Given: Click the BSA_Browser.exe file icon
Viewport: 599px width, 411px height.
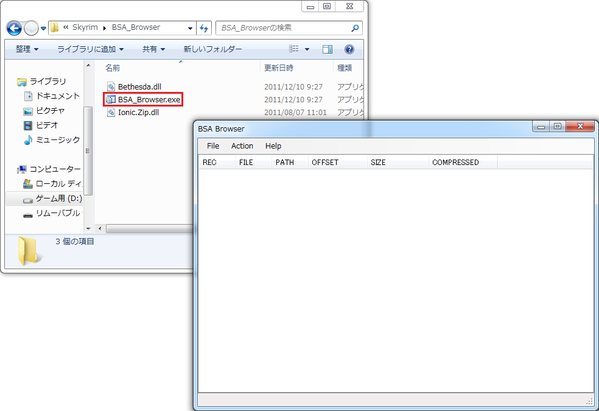Looking at the screenshot, I should 111,100.
